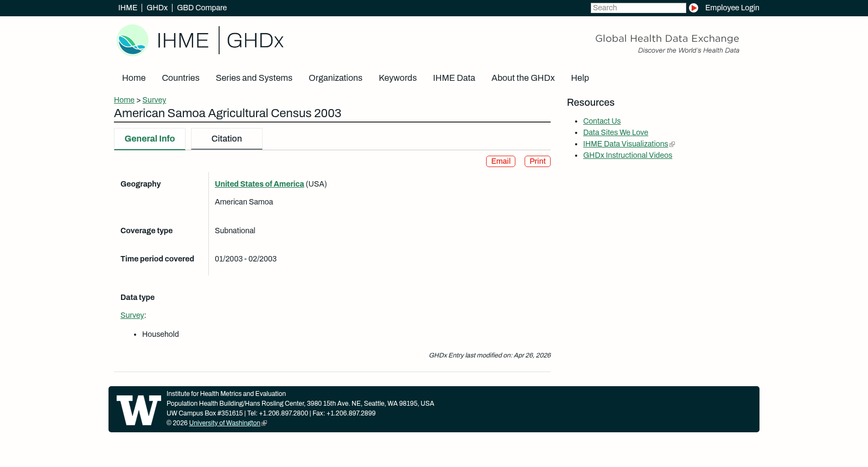The height and width of the screenshot is (467, 868).
Task: Click the Geography label
Action: click(x=141, y=184)
